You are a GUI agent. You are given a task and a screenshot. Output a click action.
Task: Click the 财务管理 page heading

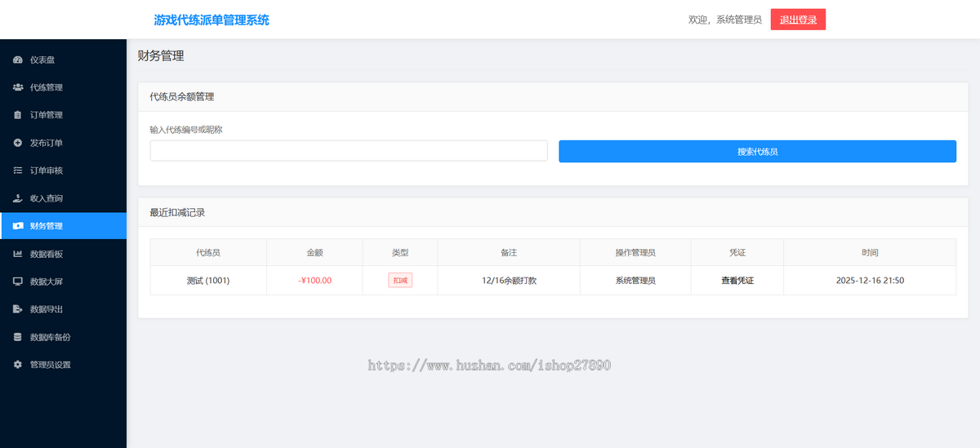click(x=161, y=56)
